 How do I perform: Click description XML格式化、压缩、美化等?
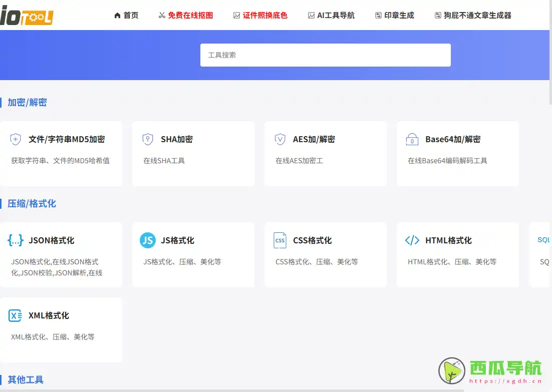(x=53, y=337)
